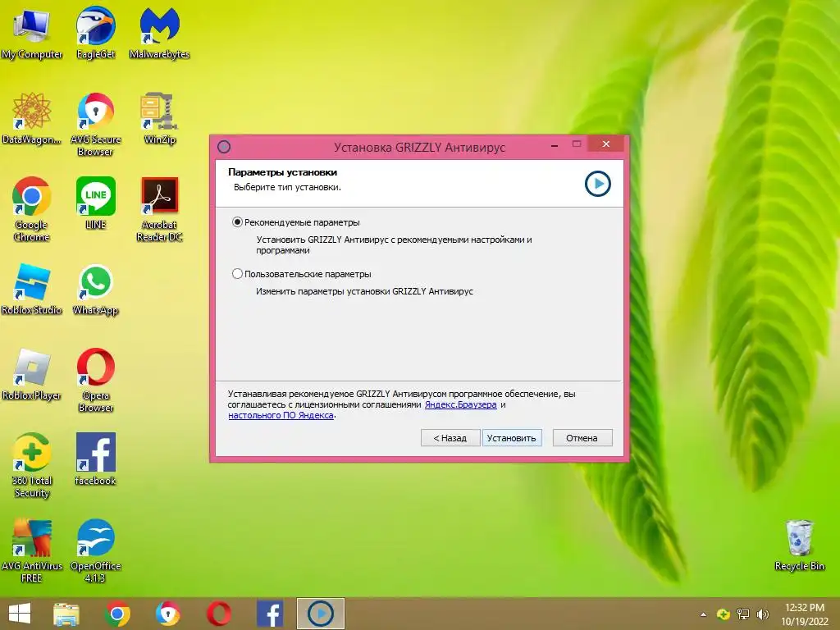
Task: Open Facebook from the taskbar
Action: (x=270, y=614)
